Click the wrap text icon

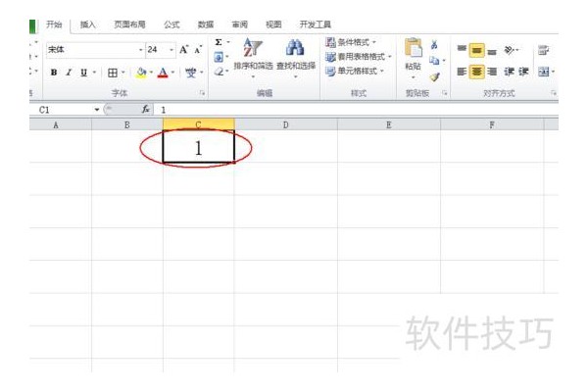tap(543, 50)
